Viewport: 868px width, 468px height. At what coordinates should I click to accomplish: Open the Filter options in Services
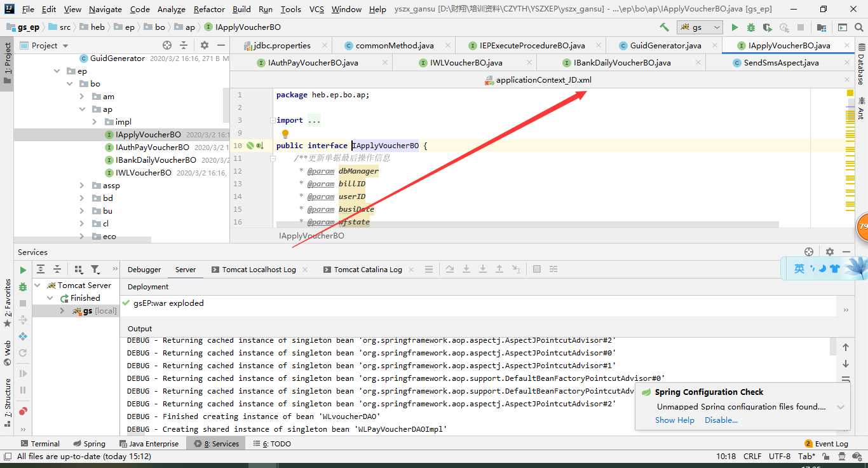(95, 270)
